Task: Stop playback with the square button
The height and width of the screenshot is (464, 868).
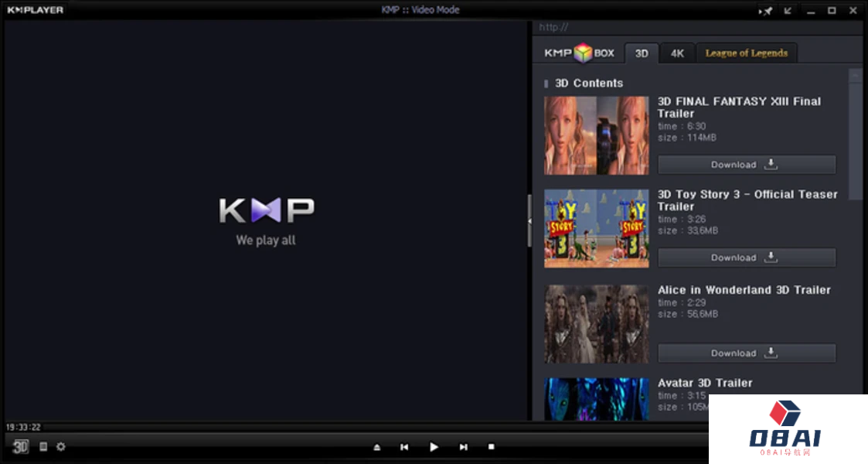Action: point(491,447)
